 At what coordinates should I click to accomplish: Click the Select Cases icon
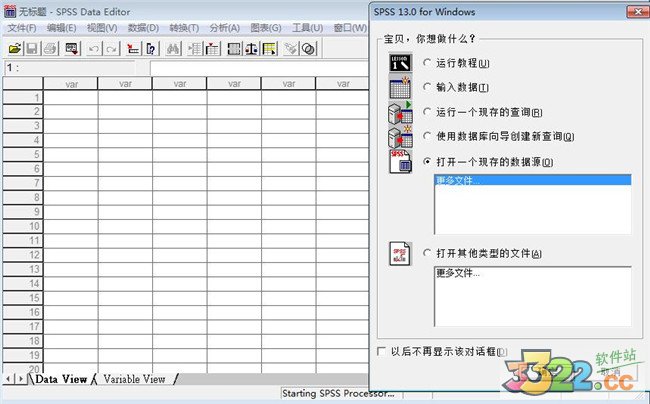pos(269,49)
